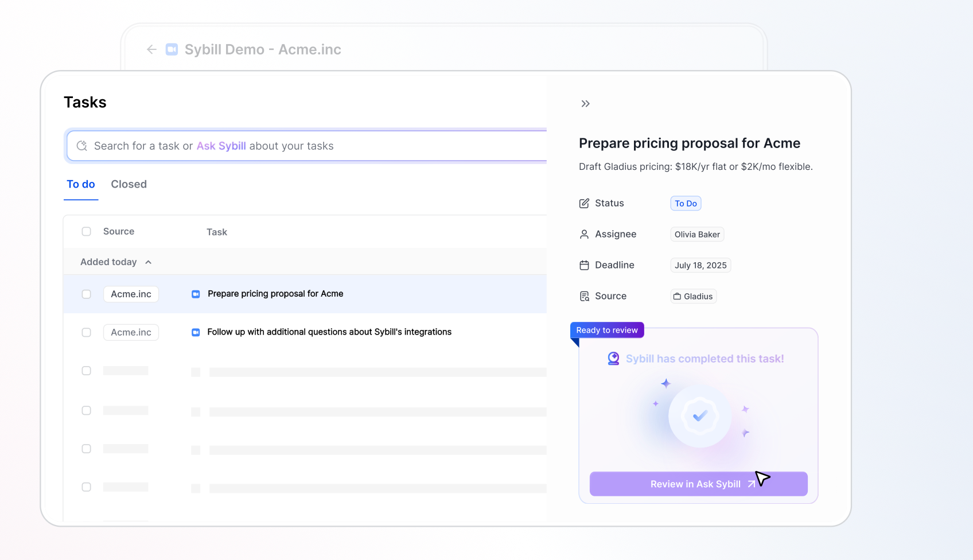Collapse the Added today group

point(148,262)
